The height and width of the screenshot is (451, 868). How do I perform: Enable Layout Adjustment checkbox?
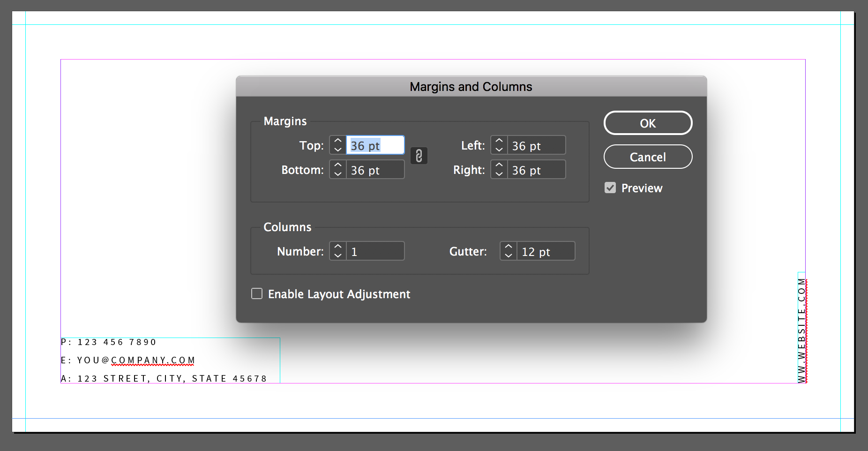pos(257,294)
